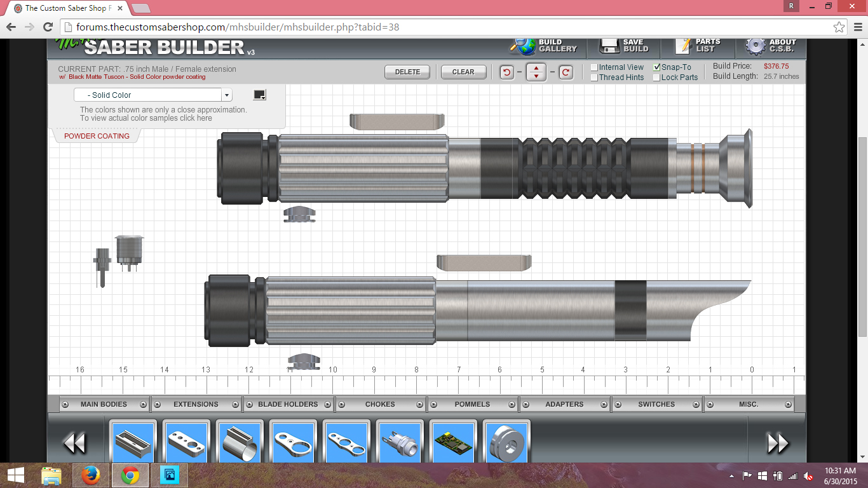Select the belt clip above the upper saber
868x488 pixels.
point(397,121)
